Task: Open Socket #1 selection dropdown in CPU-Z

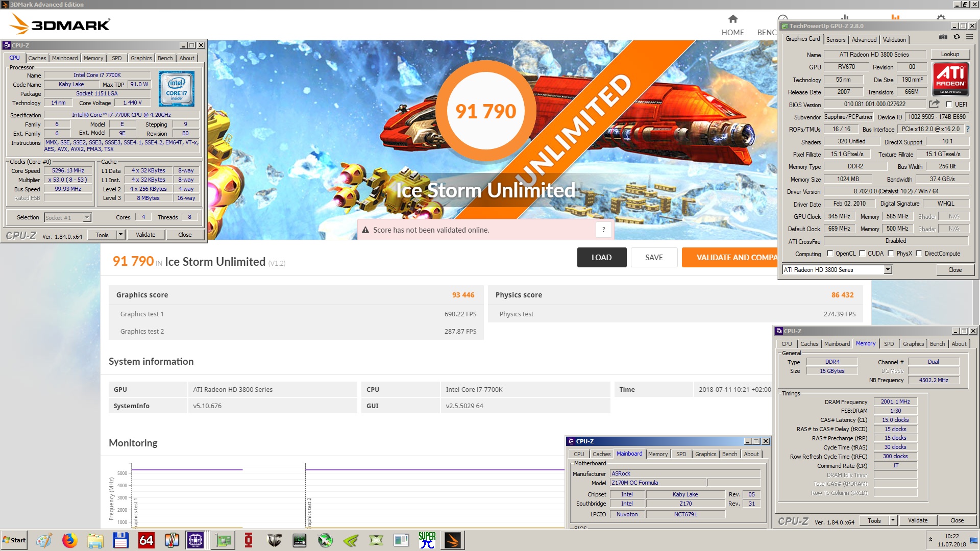Action: click(x=87, y=218)
